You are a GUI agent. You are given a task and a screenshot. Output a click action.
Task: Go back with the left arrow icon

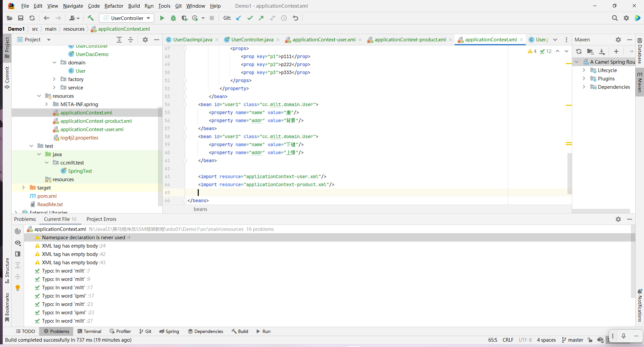coord(46,18)
